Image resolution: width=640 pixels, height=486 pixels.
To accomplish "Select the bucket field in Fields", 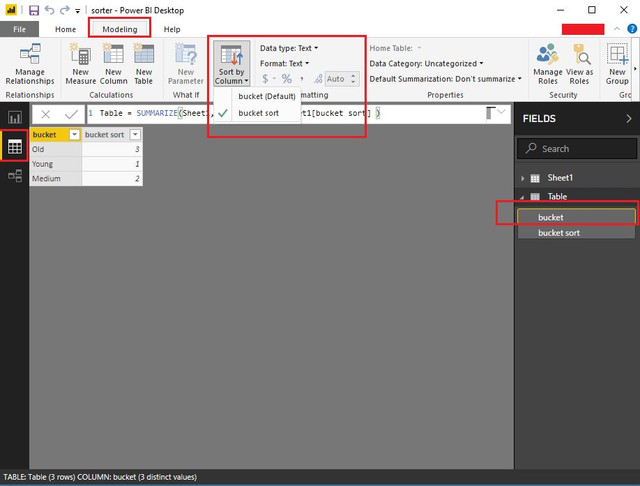I will click(x=576, y=217).
